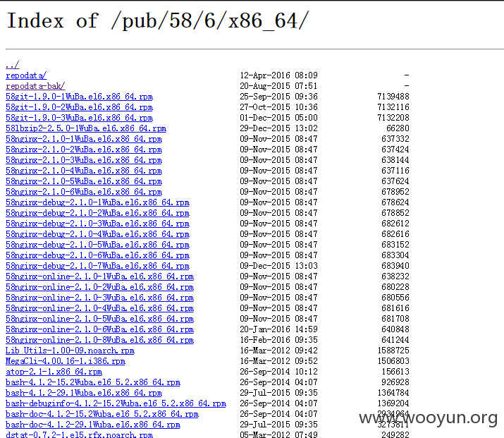Viewport: 504px width, 438px height.
Task: Click 58nginx-2.1.0-4WuBa.el6.x86_64.rpm link
Action: click(84, 171)
